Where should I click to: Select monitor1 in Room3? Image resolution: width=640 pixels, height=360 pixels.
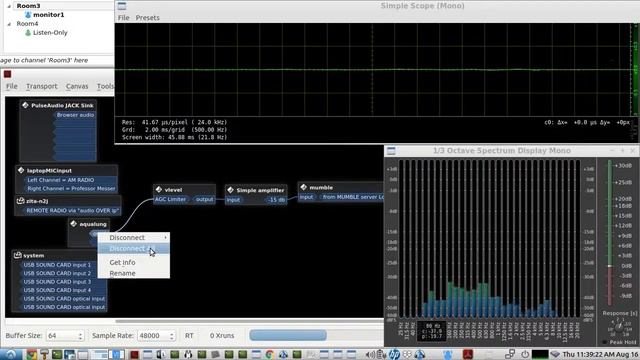(49, 15)
